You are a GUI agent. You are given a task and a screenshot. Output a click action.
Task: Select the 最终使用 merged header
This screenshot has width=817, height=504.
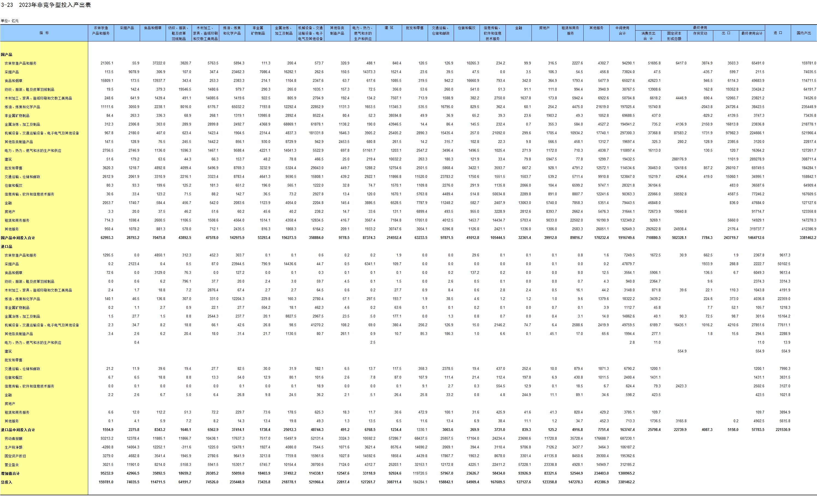coord(700,28)
